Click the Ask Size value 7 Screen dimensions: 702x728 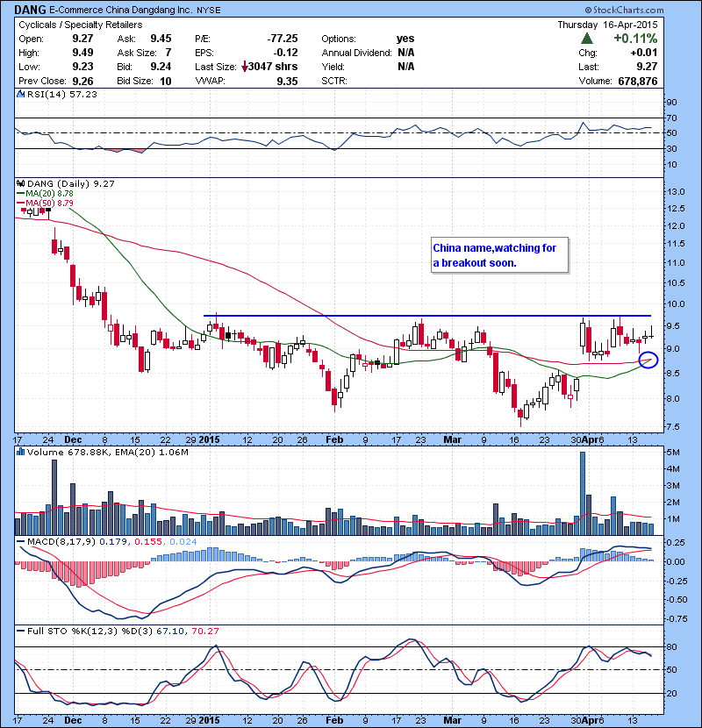pyautogui.click(x=168, y=53)
